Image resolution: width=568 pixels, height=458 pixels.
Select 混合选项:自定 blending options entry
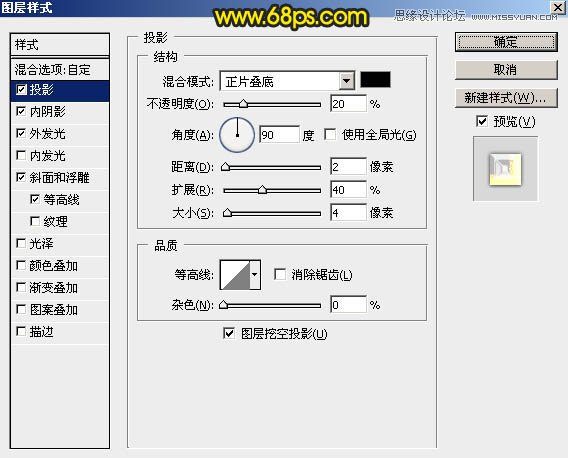pyautogui.click(x=60, y=70)
